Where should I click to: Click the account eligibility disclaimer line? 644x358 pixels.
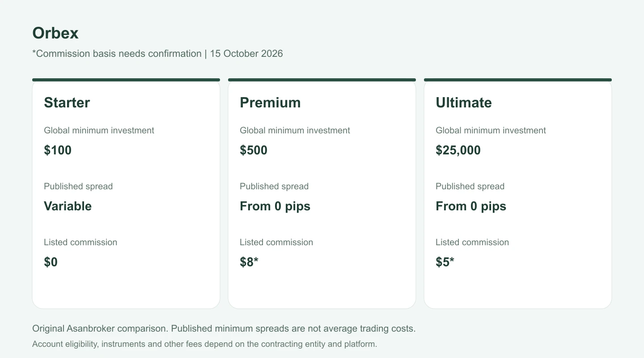[205, 344]
